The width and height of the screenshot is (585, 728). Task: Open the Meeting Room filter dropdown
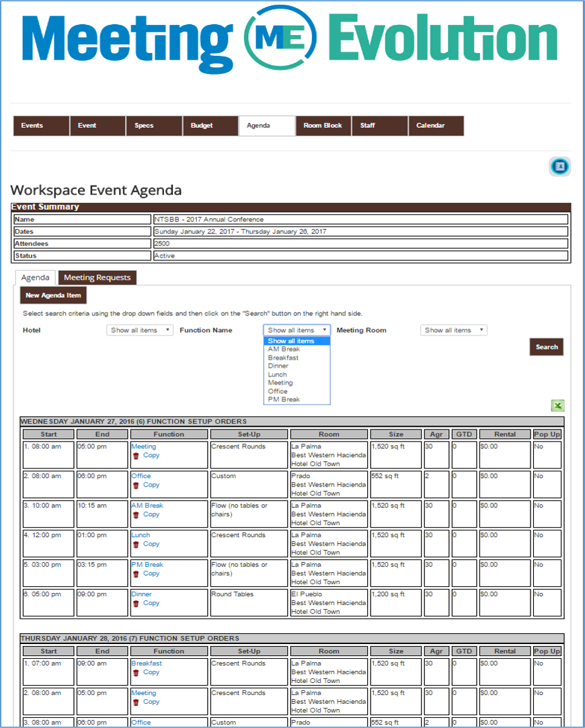454,330
